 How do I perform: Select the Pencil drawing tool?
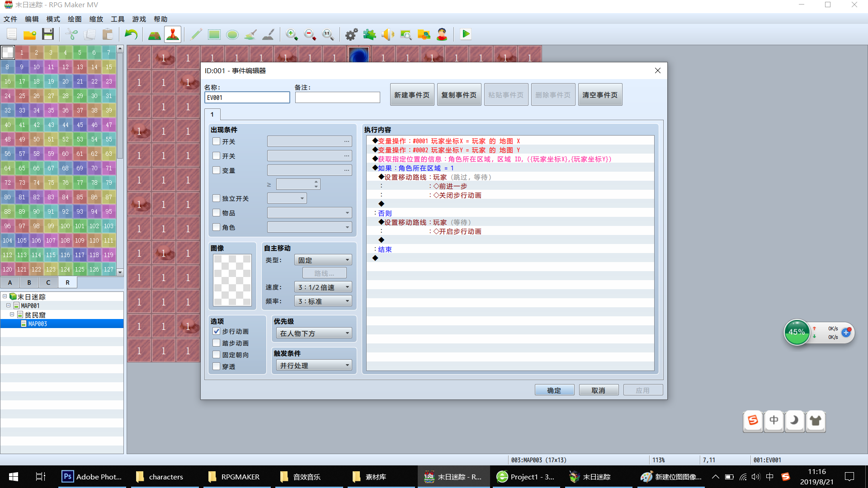tap(196, 34)
